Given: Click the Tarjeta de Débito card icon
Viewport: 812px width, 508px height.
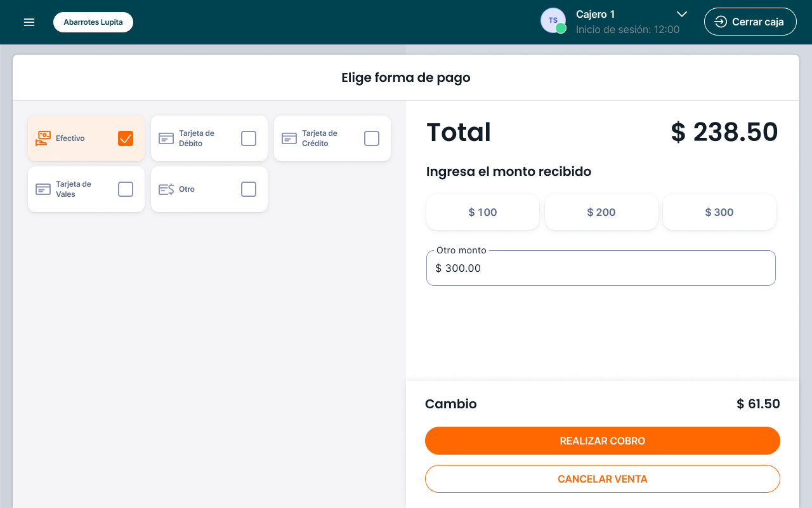Looking at the screenshot, I should tap(166, 138).
